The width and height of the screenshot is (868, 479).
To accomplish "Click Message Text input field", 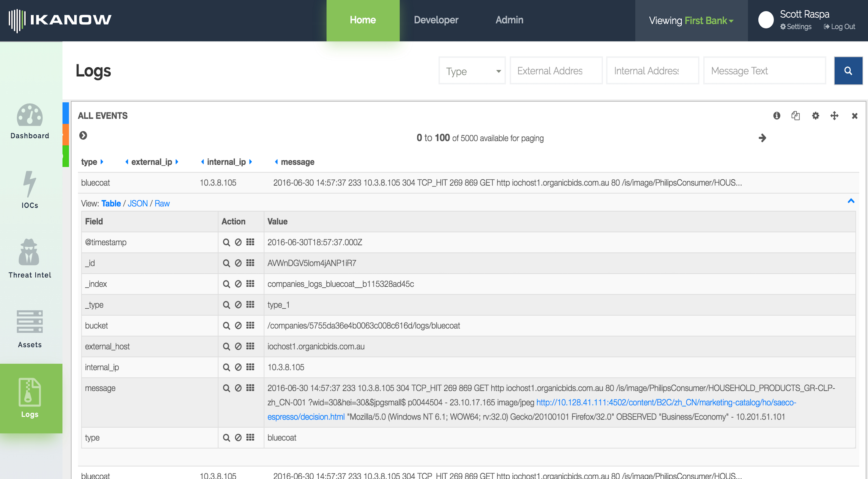I will (x=764, y=71).
